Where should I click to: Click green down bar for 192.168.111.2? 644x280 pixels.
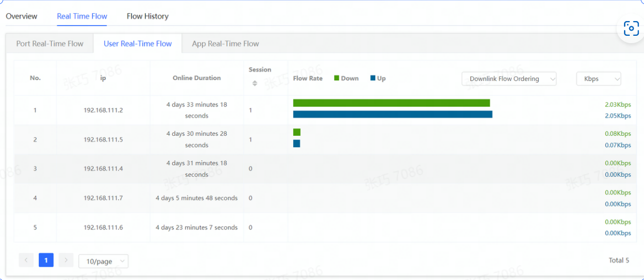(391, 103)
